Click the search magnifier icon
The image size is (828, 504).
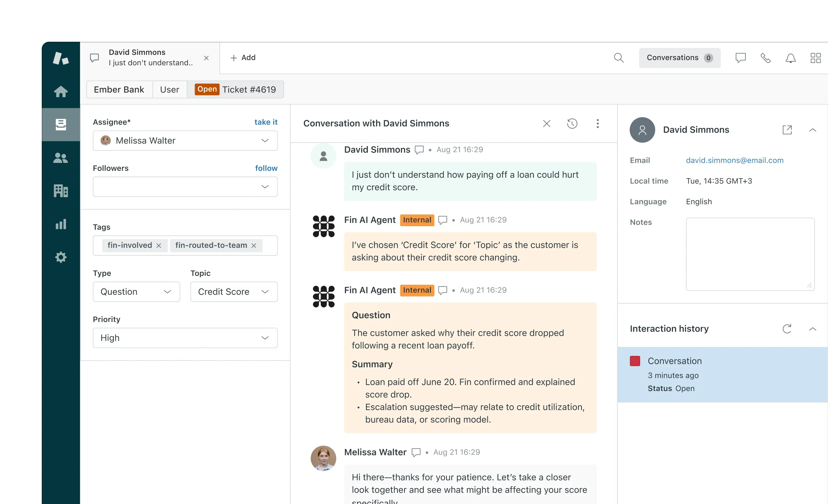[x=619, y=58]
